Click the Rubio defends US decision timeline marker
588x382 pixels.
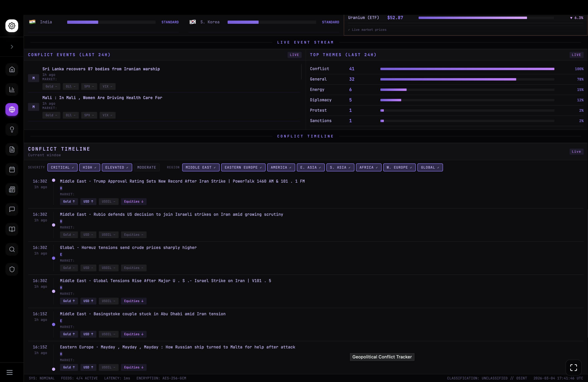[x=54, y=225]
